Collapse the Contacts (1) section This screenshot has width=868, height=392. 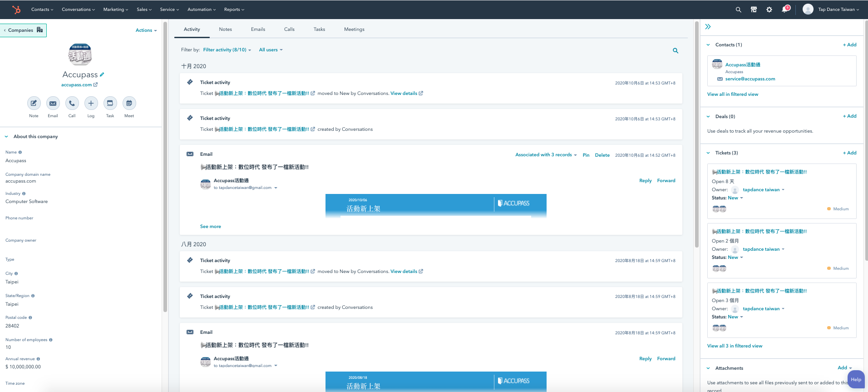point(708,45)
